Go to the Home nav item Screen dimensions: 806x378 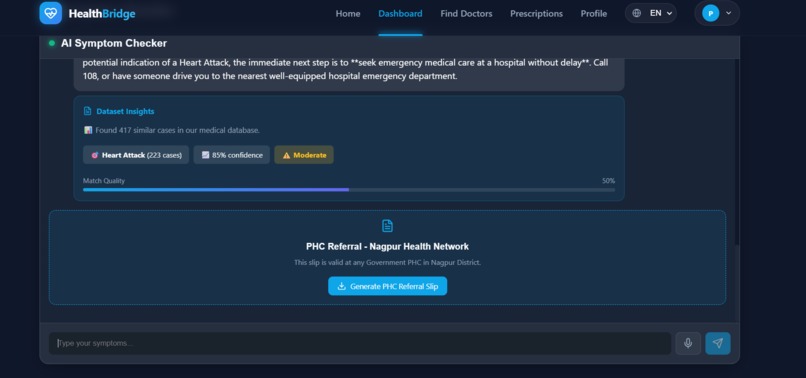click(348, 14)
